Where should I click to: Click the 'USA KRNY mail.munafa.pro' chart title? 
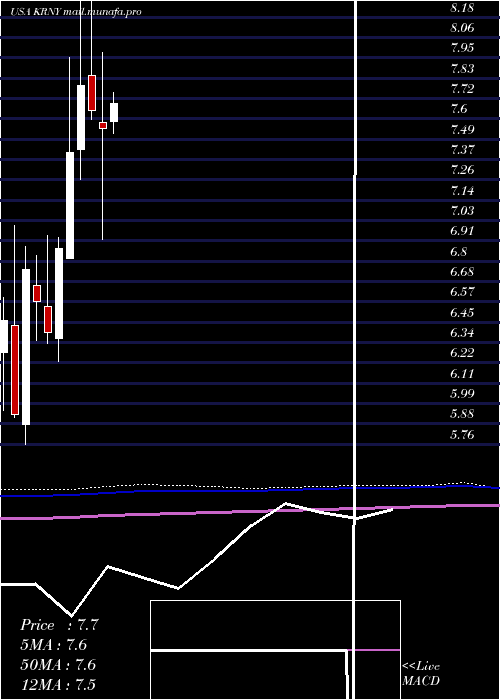coord(76,12)
